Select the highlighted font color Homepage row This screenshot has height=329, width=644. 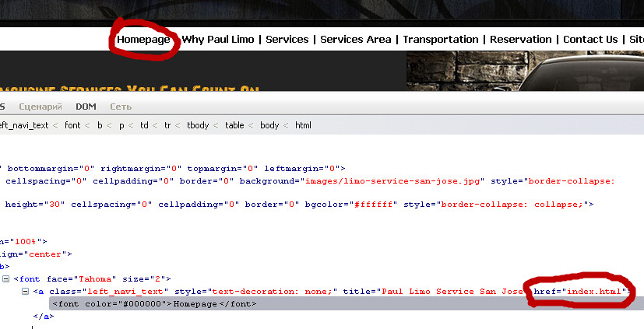(x=347, y=304)
